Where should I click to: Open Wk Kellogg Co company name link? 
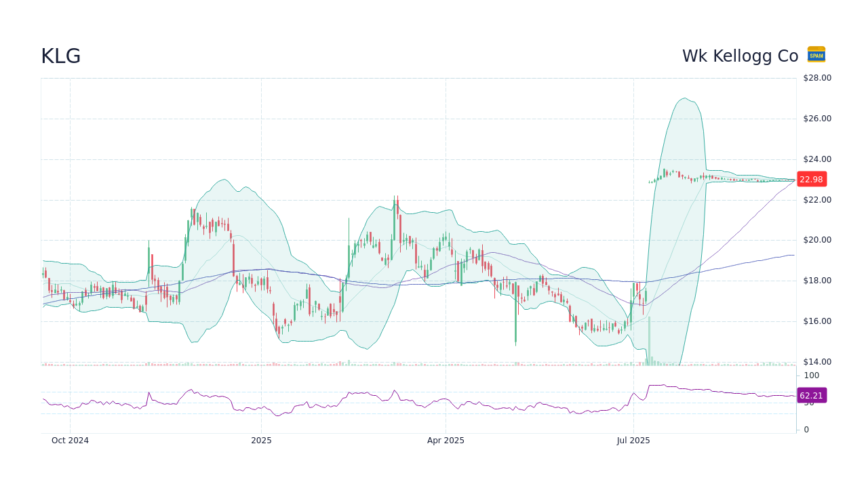coord(740,56)
